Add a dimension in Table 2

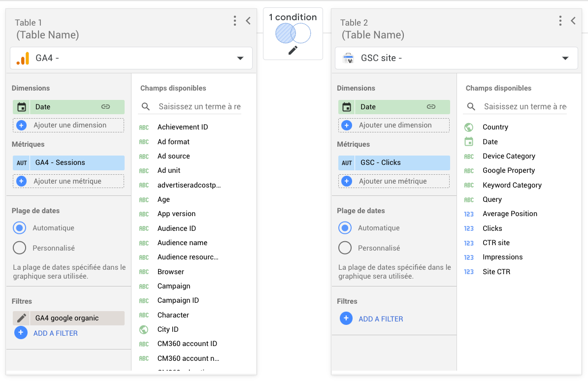tap(394, 125)
